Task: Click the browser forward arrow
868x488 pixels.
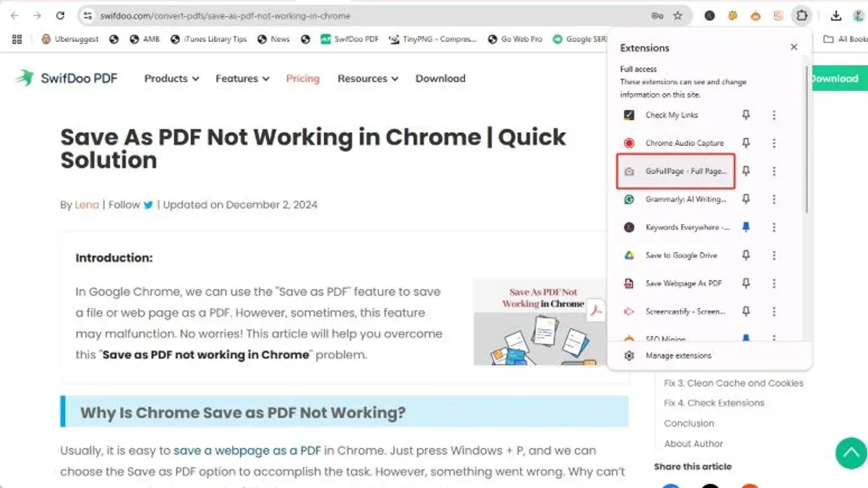Action: 37,15
